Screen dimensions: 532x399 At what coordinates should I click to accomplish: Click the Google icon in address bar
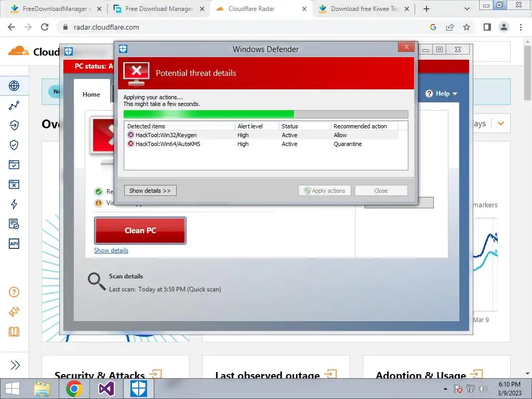point(433,27)
